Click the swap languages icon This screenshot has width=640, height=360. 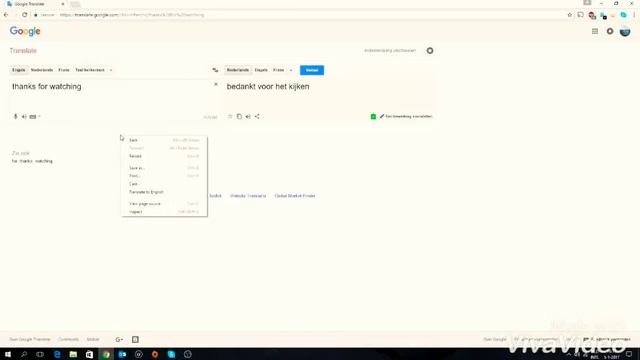pyautogui.click(x=215, y=70)
